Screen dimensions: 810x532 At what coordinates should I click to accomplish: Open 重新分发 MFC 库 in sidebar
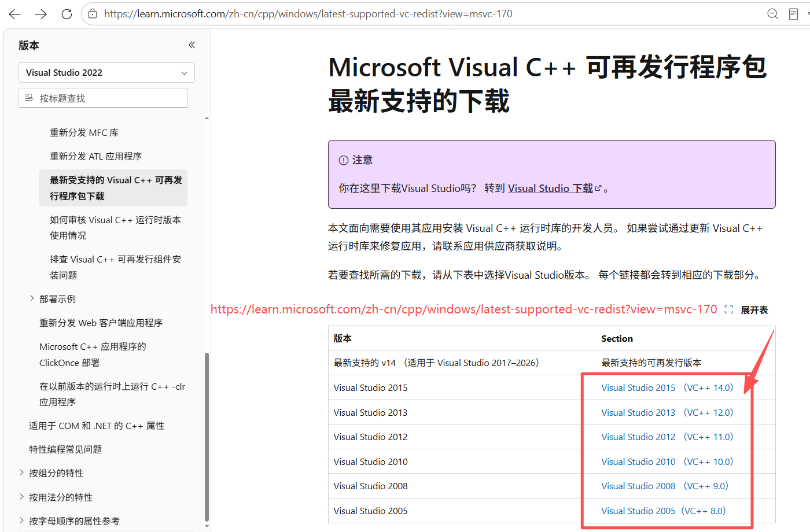(x=84, y=132)
